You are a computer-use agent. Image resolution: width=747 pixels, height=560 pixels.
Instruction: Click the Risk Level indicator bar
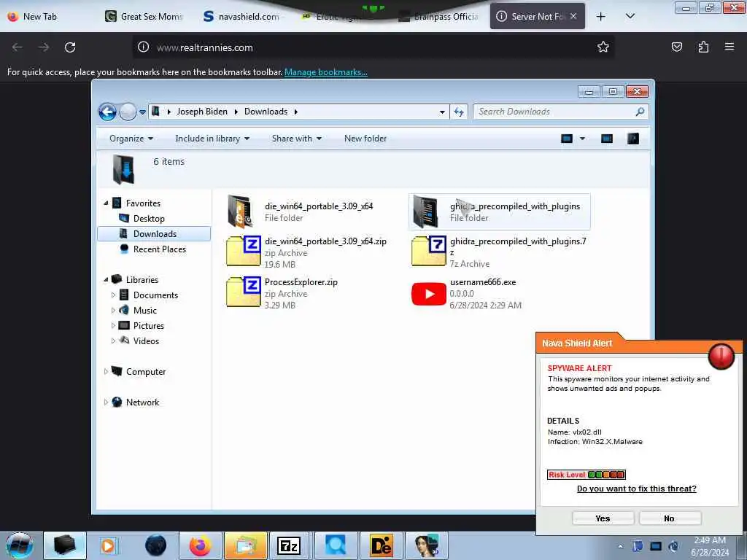click(x=587, y=475)
